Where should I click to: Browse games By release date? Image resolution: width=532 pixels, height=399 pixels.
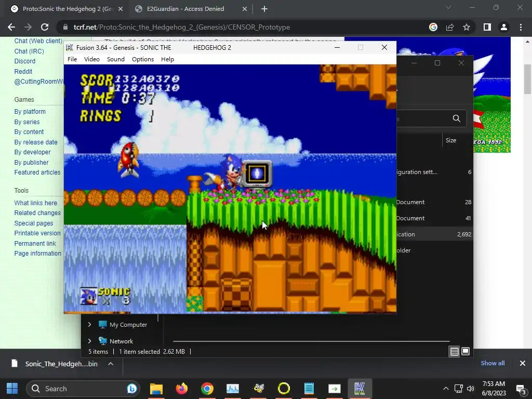point(36,142)
